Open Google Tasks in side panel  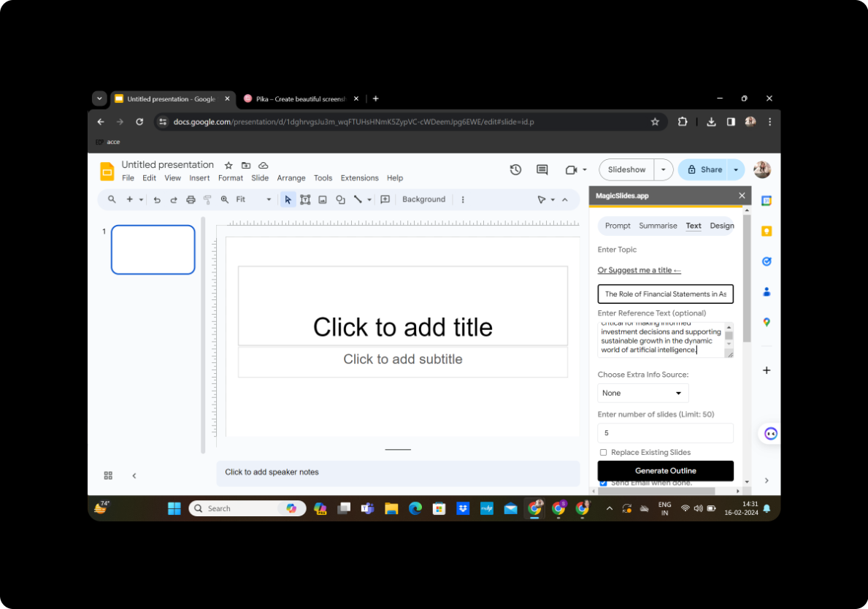point(767,261)
